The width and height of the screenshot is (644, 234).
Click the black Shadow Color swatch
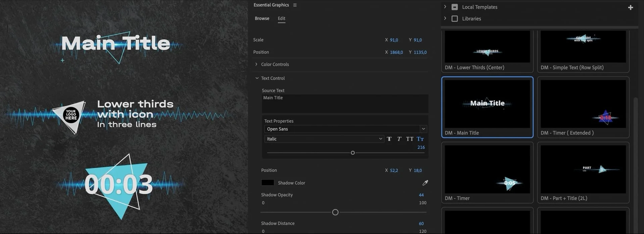(x=268, y=183)
